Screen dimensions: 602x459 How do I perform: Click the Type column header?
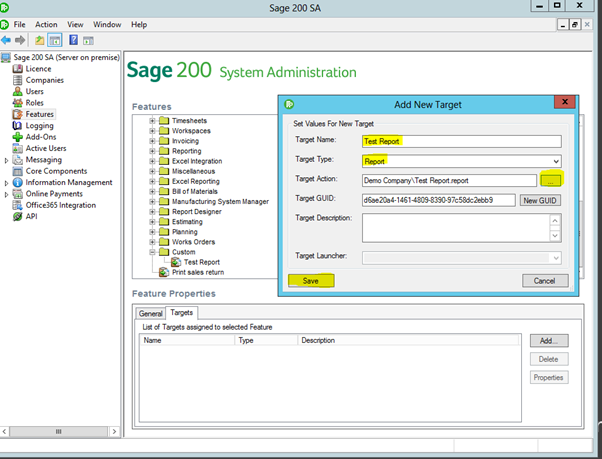point(266,340)
